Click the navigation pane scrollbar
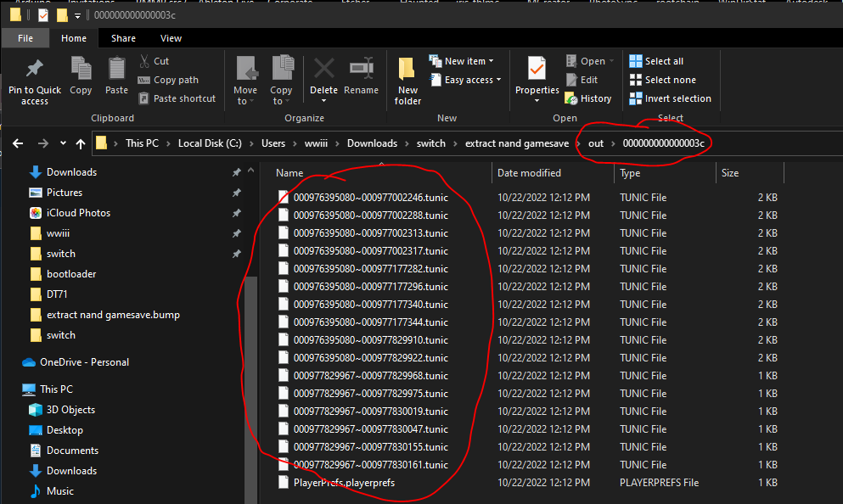This screenshot has height=504, width=843. pyautogui.click(x=250, y=390)
